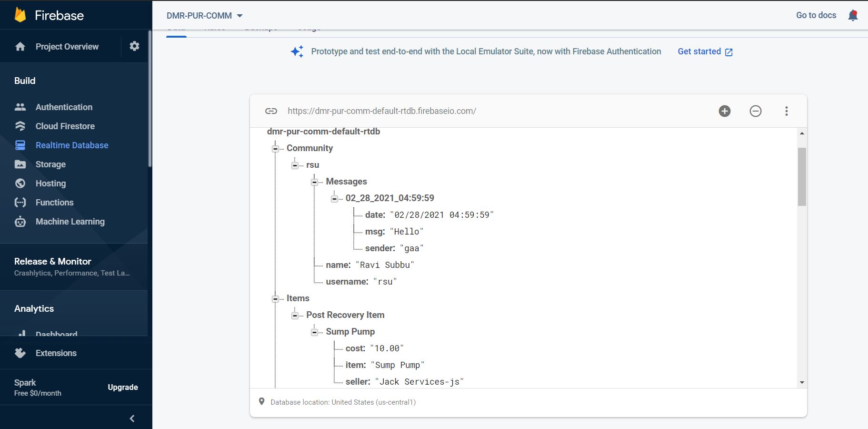Click the Database location United States text
Image resolution: width=868 pixels, height=429 pixels.
pos(343,402)
